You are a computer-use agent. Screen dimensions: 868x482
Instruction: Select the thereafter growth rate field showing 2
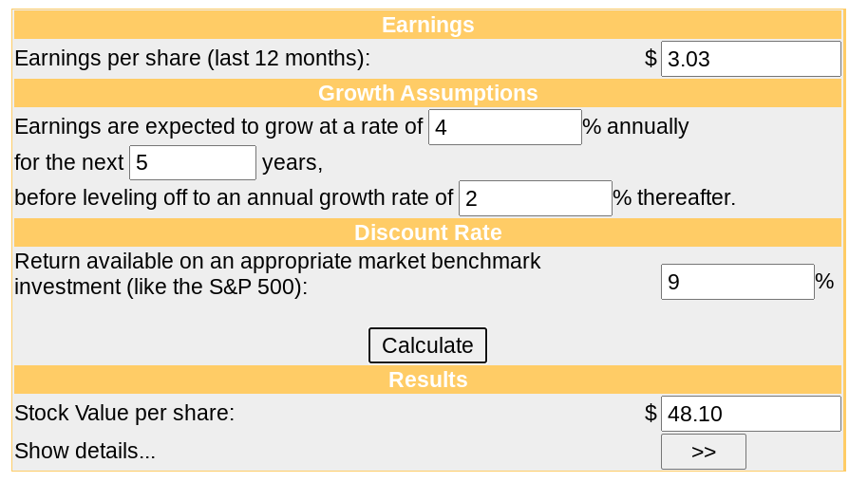pyautogui.click(x=536, y=198)
